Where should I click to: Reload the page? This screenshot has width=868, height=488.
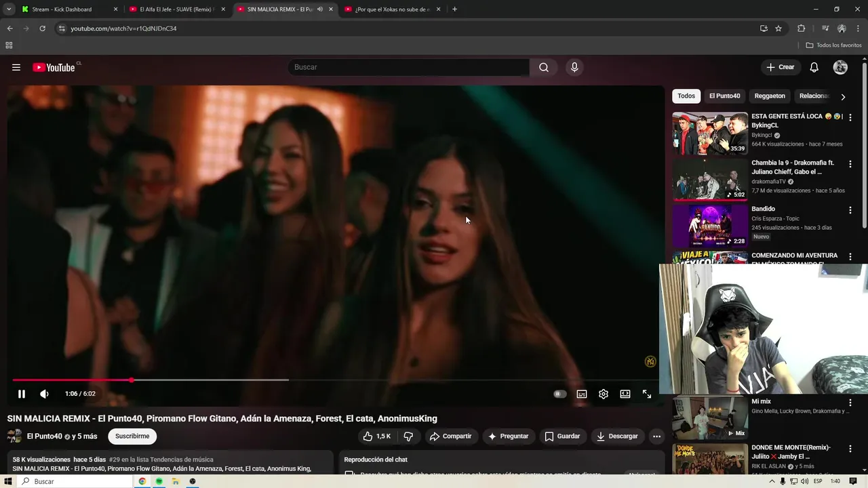(42, 28)
